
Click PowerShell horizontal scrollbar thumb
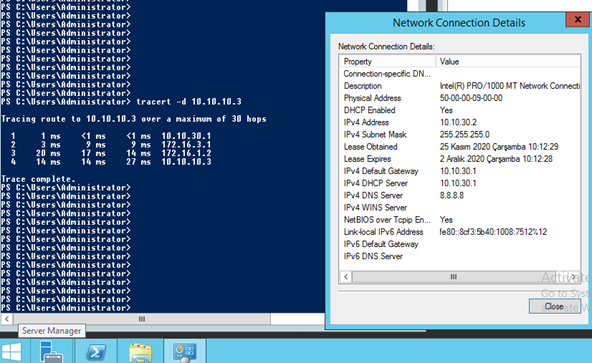[142, 319]
